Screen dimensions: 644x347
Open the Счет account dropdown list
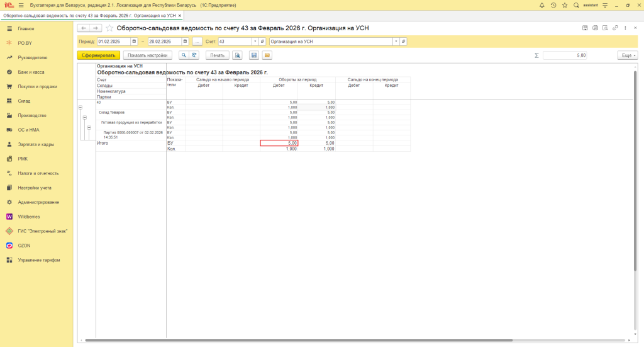tap(255, 42)
